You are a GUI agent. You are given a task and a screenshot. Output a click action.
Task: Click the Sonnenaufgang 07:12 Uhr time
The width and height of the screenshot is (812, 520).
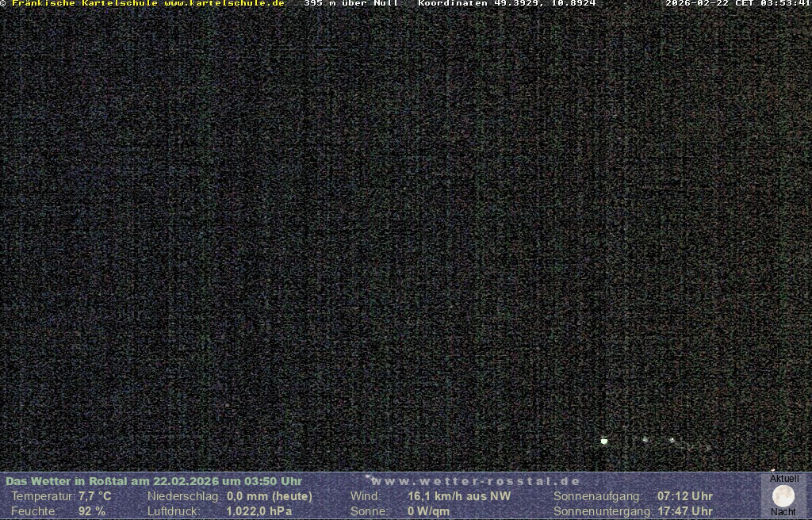[684, 496]
